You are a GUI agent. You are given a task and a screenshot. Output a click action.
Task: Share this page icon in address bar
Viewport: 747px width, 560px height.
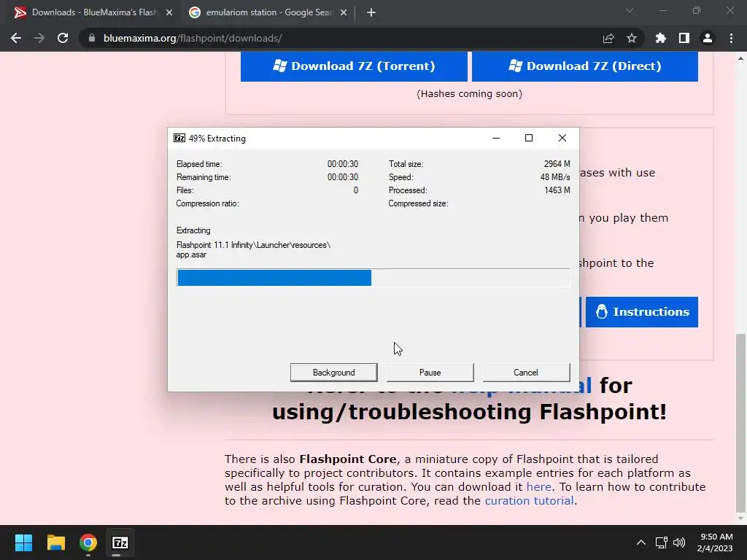point(608,38)
